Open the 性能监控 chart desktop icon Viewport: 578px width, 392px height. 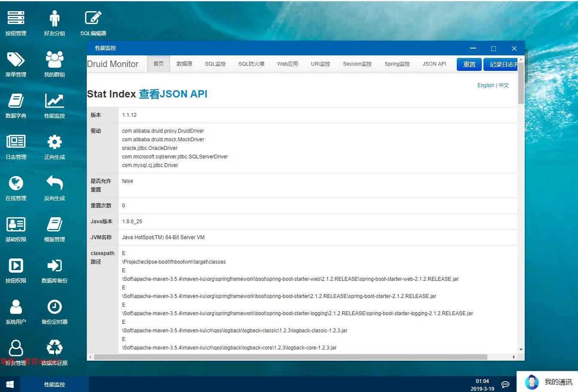click(x=55, y=105)
